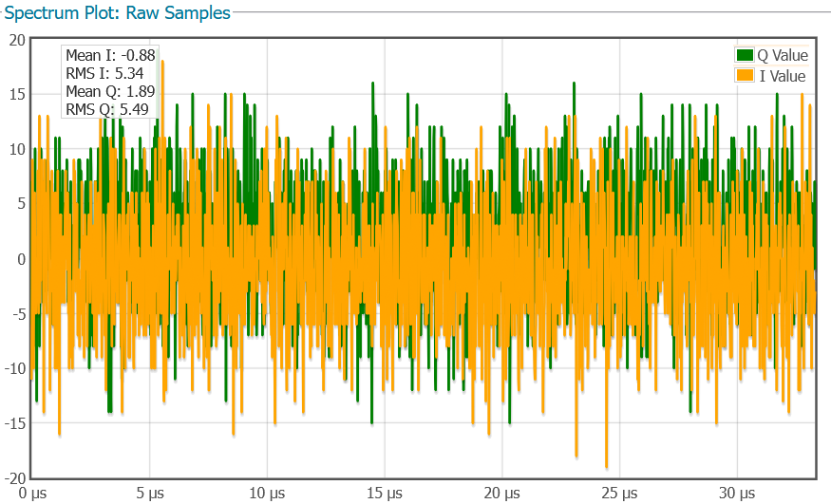Click the 'Spectrum Plot: Raw Samples' title
831x504 pixels.
pyautogui.click(x=117, y=12)
